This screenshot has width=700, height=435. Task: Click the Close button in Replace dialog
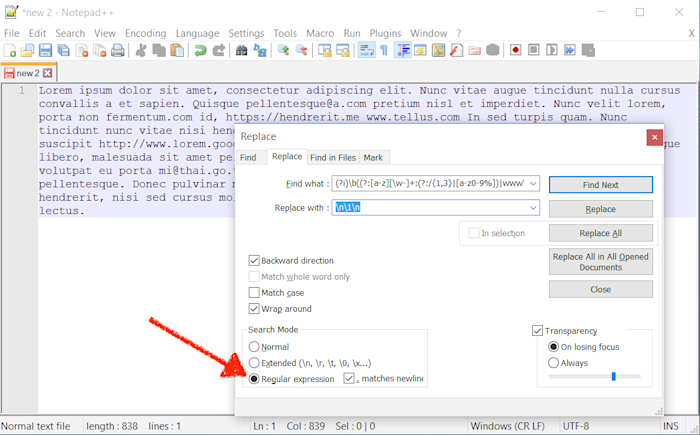pos(600,289)
